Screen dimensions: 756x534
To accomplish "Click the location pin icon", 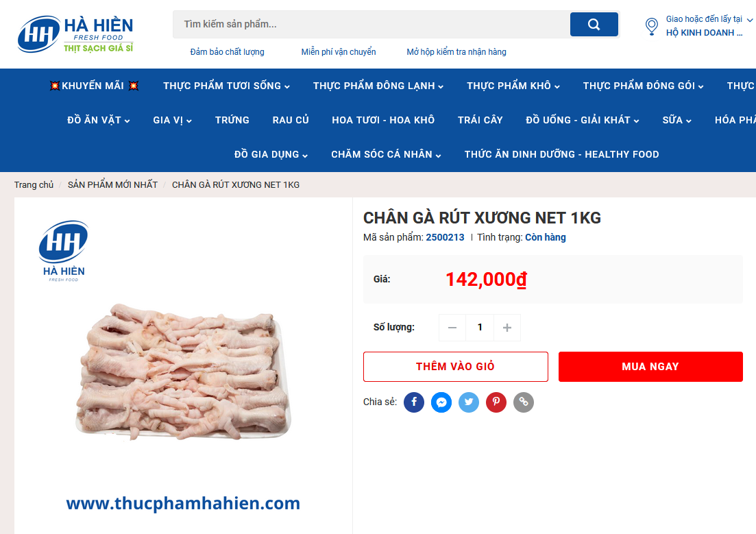I will point(651,26).
